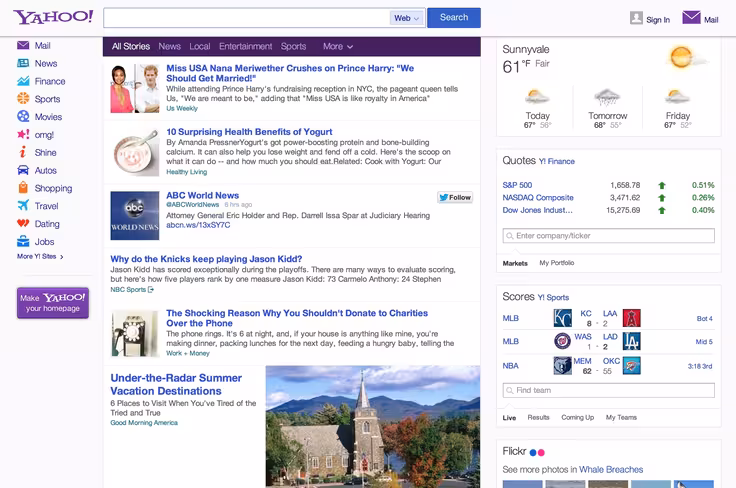Image resolution: width=736 pixels, height=488 pixels.
Task: Click the blue Search button
Action: (454, 17)
